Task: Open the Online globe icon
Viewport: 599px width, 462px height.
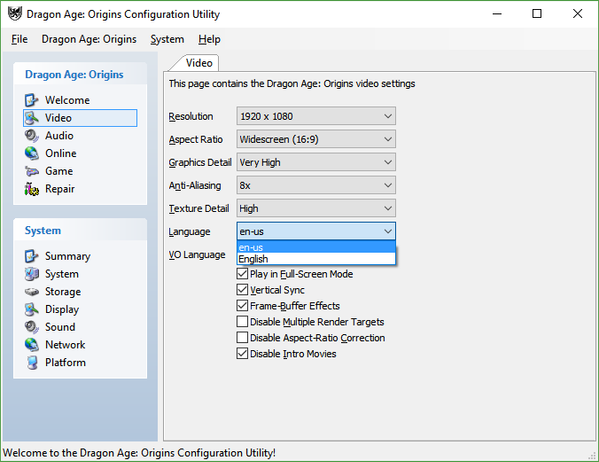Action: click(31, 153)
